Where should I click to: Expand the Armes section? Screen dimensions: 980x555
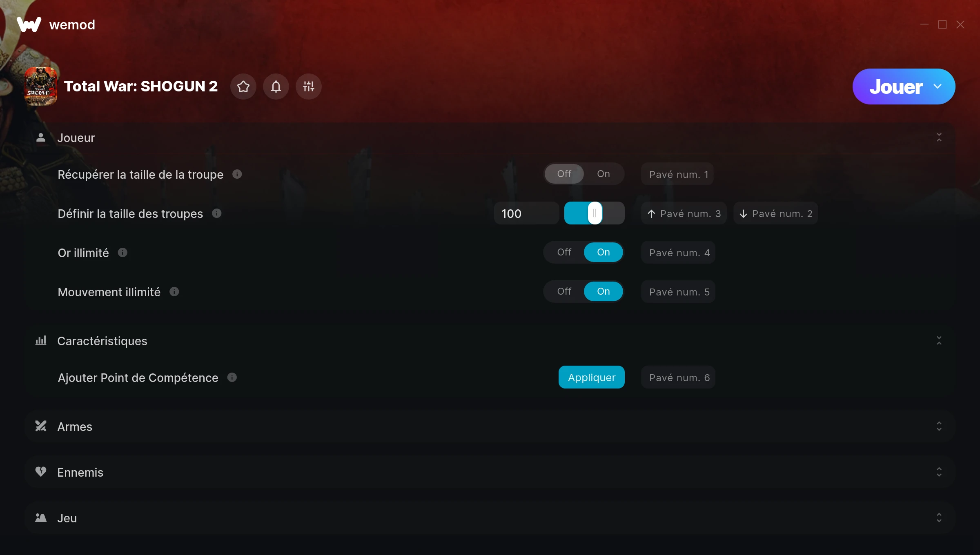490,426
